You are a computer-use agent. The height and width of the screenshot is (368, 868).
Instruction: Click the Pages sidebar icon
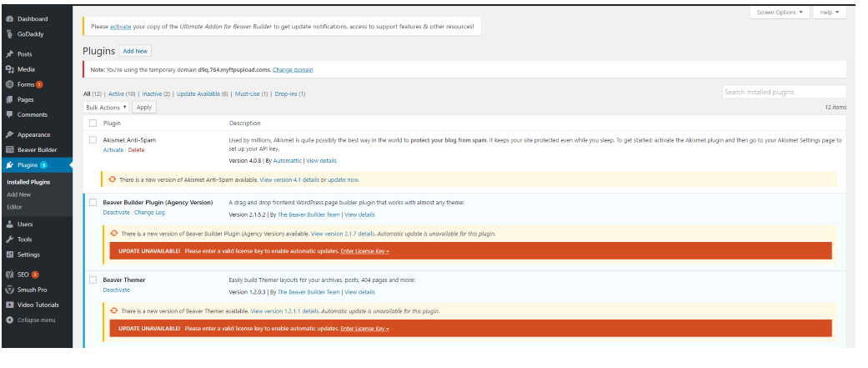pos(9,100)
